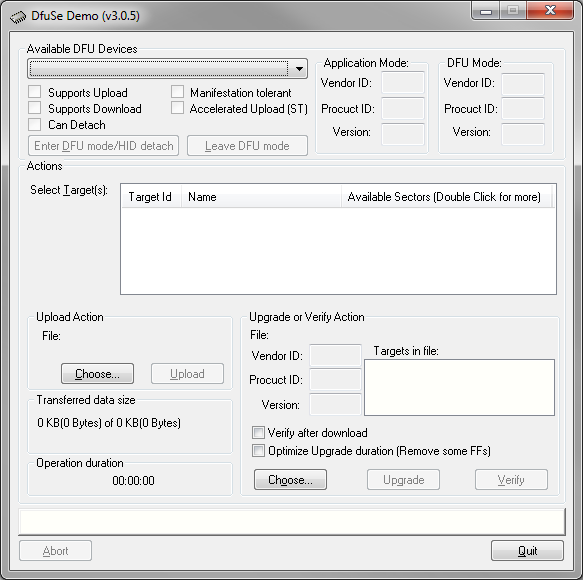
Task: Toggle the Manifestation tolerant checkbox
Action: click(177, 92)
